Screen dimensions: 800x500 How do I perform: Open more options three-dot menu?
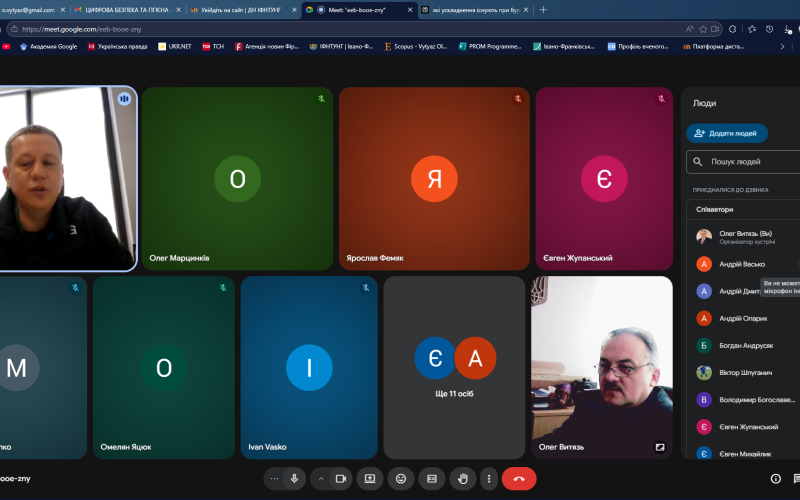pyautogui.click(x=489, y=479)
